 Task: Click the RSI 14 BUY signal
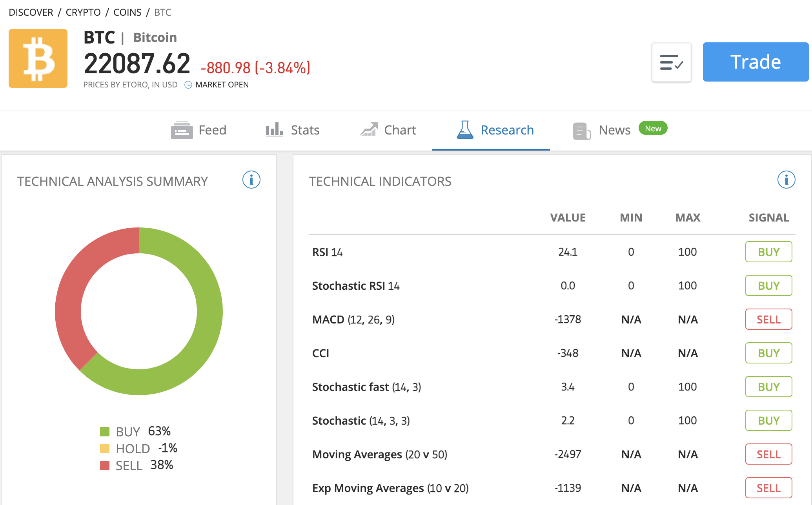[768, 252]
